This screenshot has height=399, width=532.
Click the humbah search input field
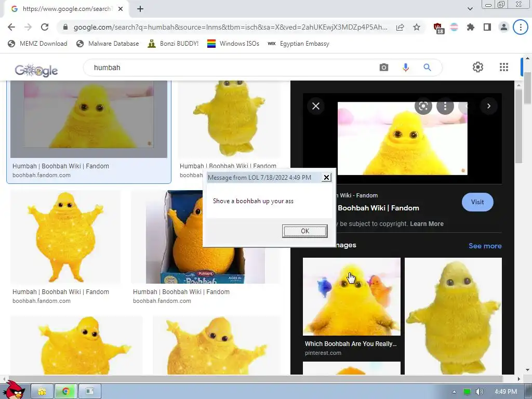[231, 68]
